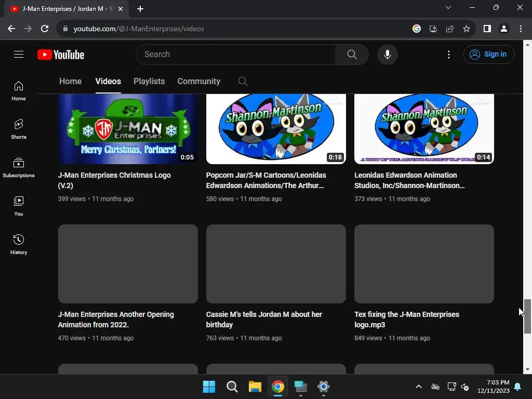Click the install app icon in address bar

433,29
